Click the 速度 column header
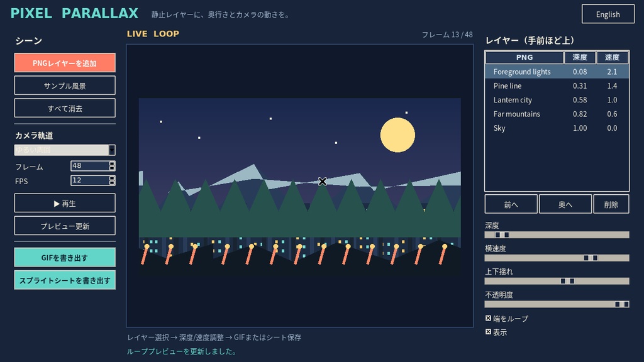Viewport: 644px width, 362px height. 612,57
